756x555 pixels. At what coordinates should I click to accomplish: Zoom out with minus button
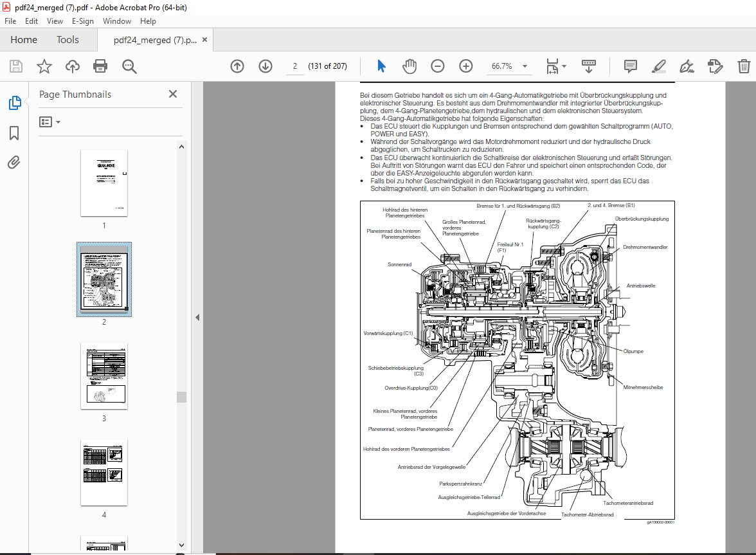point(437,66)
